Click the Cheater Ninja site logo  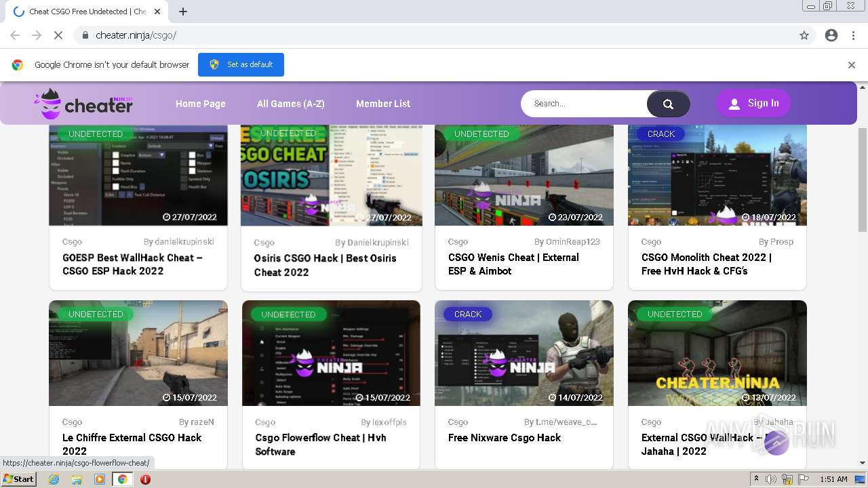coord(84,104)
